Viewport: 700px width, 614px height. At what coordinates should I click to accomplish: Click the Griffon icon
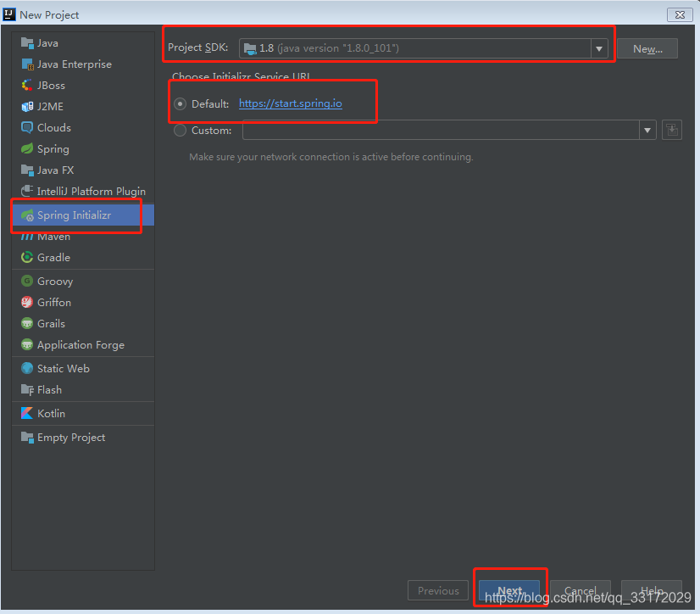(27, 303)
